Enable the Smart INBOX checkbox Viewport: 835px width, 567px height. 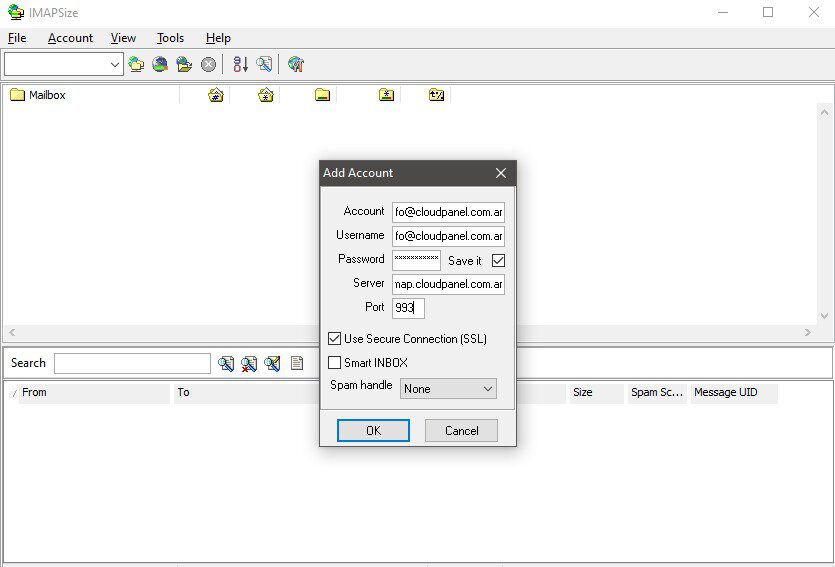tap(335, 363)
